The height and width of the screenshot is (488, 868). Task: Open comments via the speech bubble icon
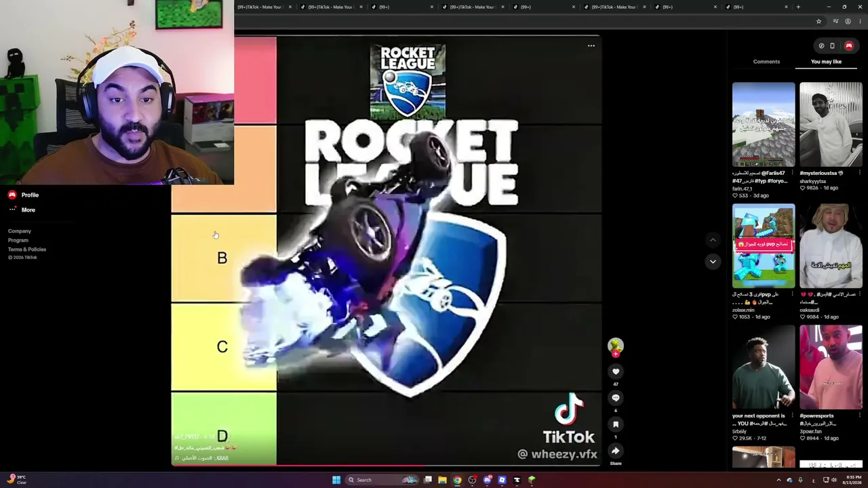click(616, 398)
